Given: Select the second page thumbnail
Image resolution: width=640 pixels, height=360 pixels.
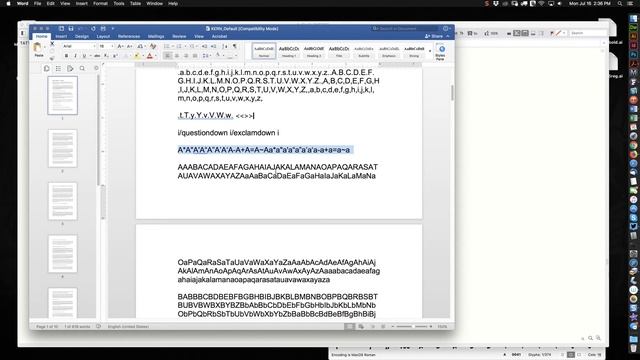Looking at the screenshot, I should tap(62, 148).
